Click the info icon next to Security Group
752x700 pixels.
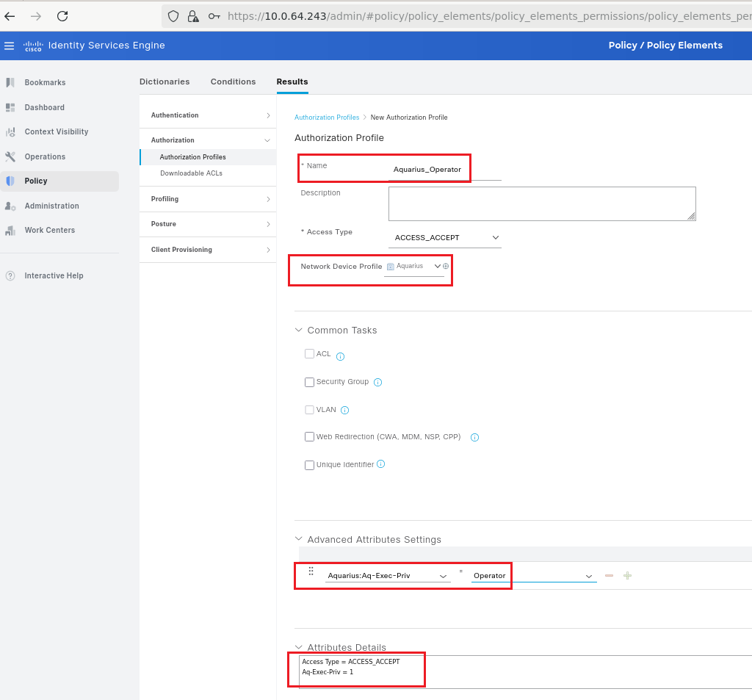pyautogui.click(x=378, y=383)
